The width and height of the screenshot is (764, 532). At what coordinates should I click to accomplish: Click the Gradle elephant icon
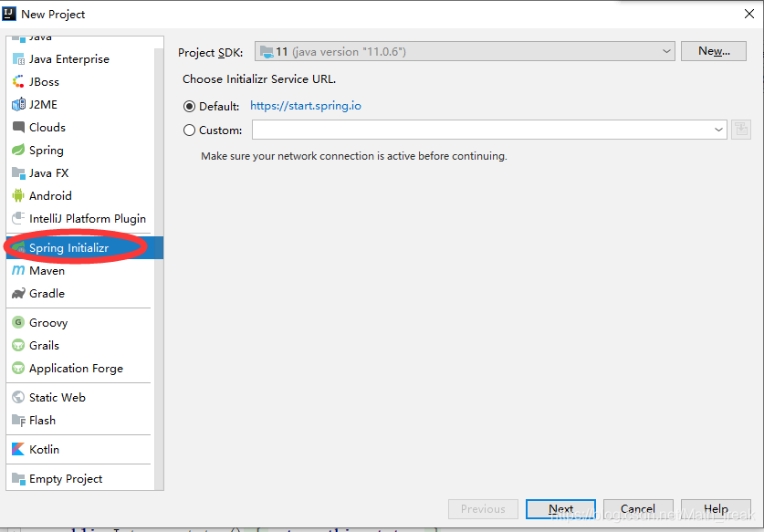[x=18, y=293]
